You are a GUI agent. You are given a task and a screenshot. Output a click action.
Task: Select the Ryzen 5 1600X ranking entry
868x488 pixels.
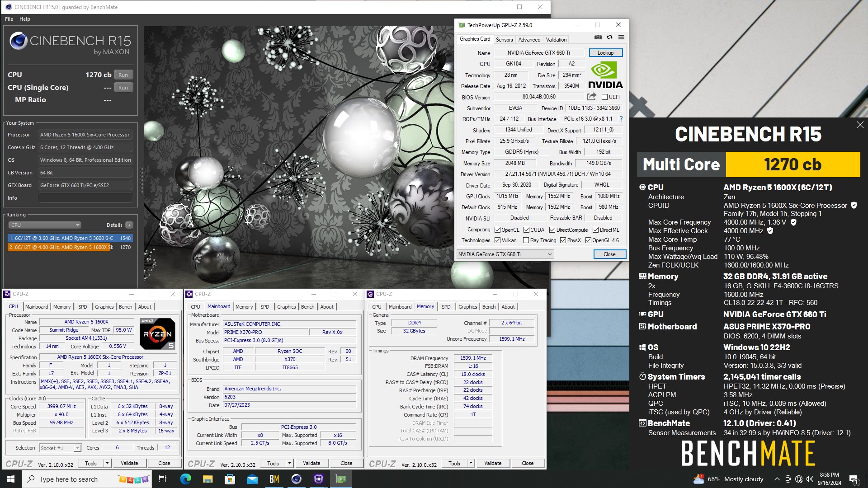tap(70, 247)
